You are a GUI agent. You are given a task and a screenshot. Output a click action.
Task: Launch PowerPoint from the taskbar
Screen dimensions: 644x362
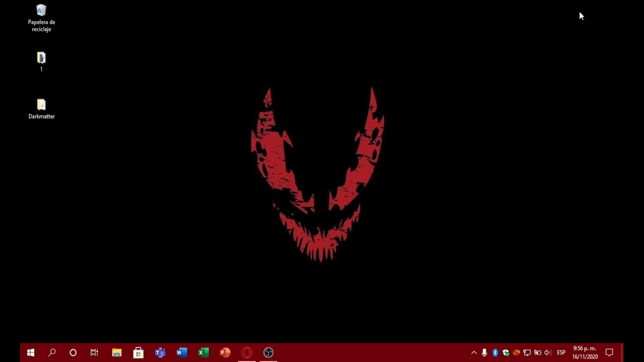point(225,352)
